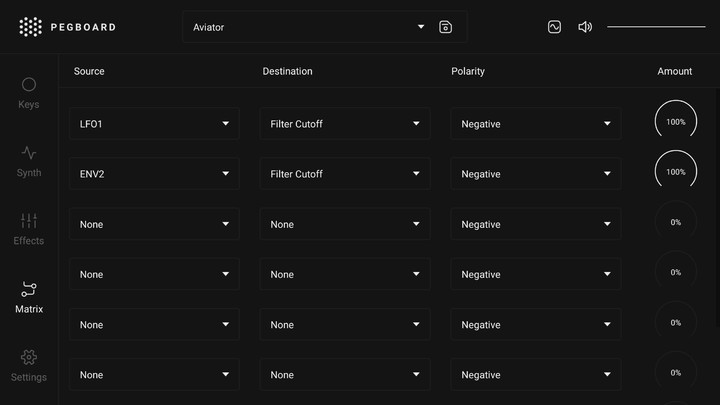Open the LFO1 source dropdown
720x405 pixels.
coord(155,124)
